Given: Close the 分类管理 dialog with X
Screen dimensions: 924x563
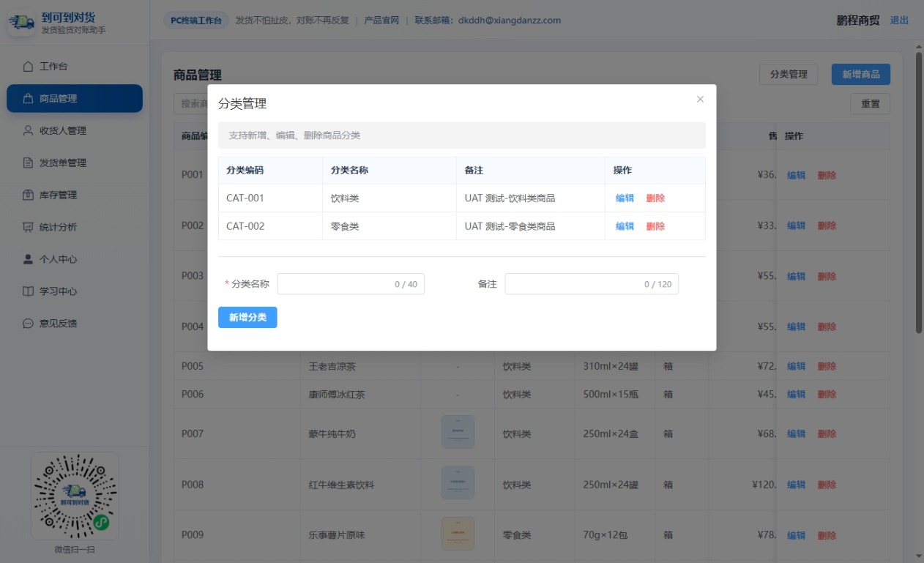Looking at the screenshot, I should (700, 100).
